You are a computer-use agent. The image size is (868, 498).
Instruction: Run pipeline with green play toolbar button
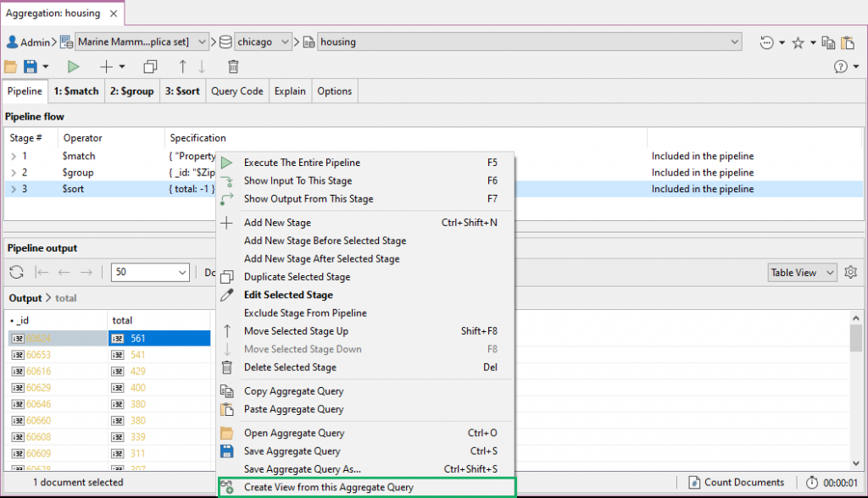73,67
